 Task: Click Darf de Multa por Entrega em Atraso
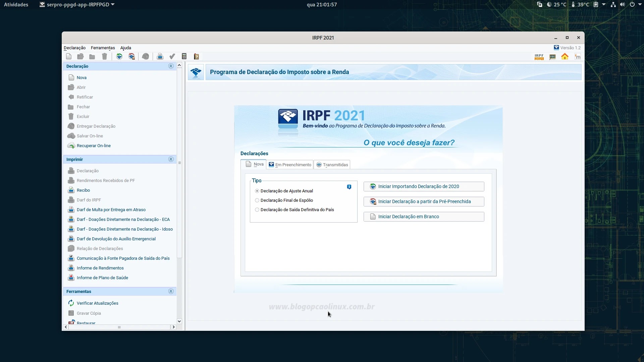(x=111, y=209)
